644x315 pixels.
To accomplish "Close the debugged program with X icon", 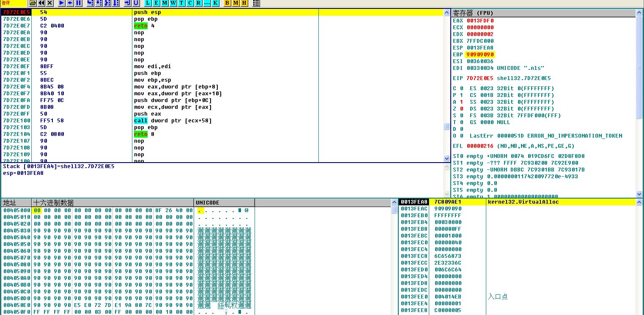I will click(x=50, y=3).
